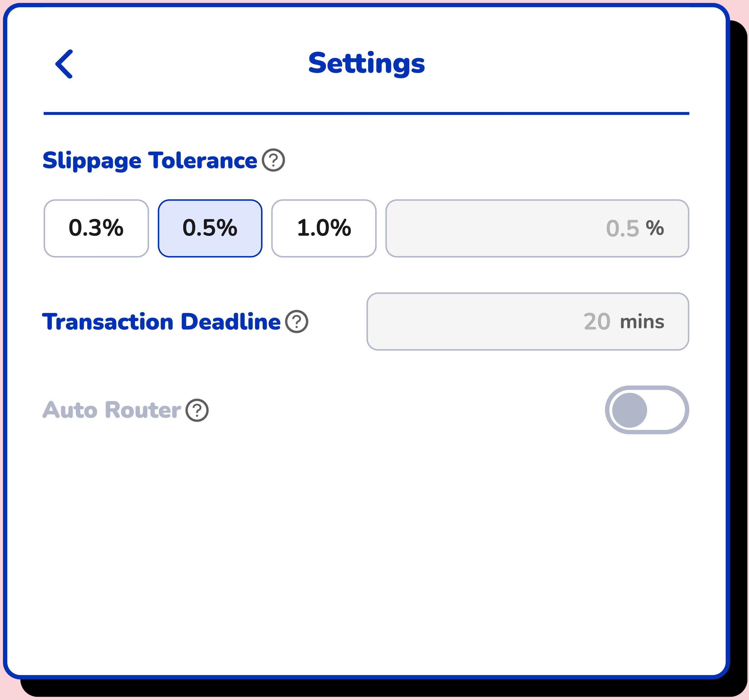Viewport: 749px width, 700px height.
Task: Select the 1.0% slippage option
Action: pyautogui.click(x=324, y=228)
